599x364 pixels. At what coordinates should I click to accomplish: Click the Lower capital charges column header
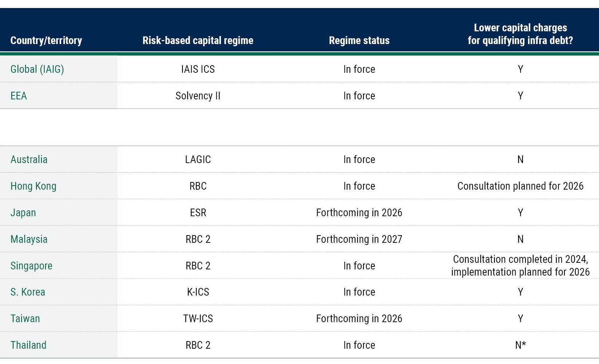(520, 34)
